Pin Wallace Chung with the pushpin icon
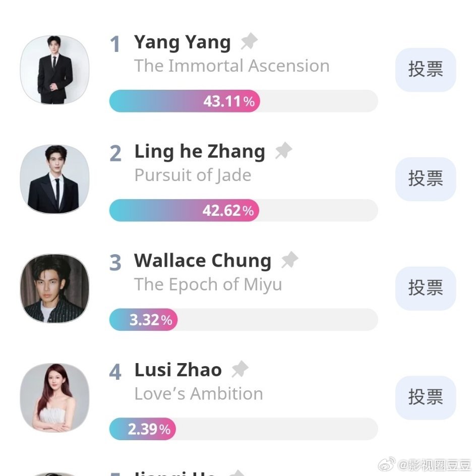This screenshot has width=476, height=476. [x=289, y=260]
